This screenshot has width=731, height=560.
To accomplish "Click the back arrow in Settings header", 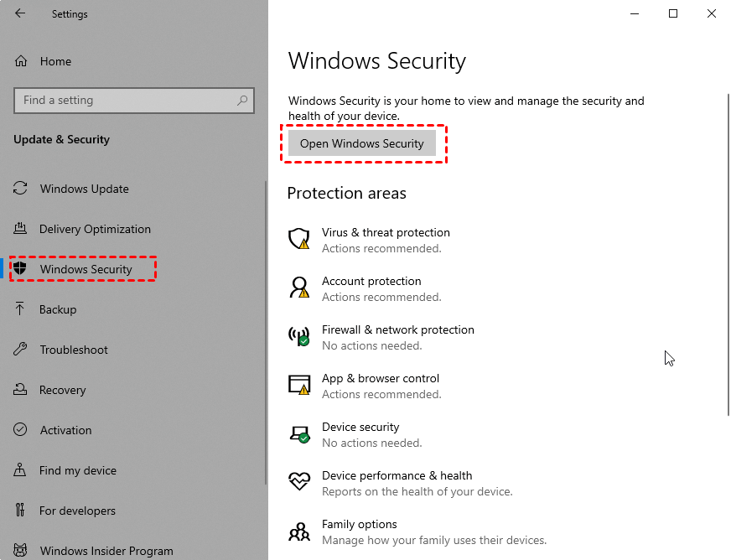I will (20, 14).
